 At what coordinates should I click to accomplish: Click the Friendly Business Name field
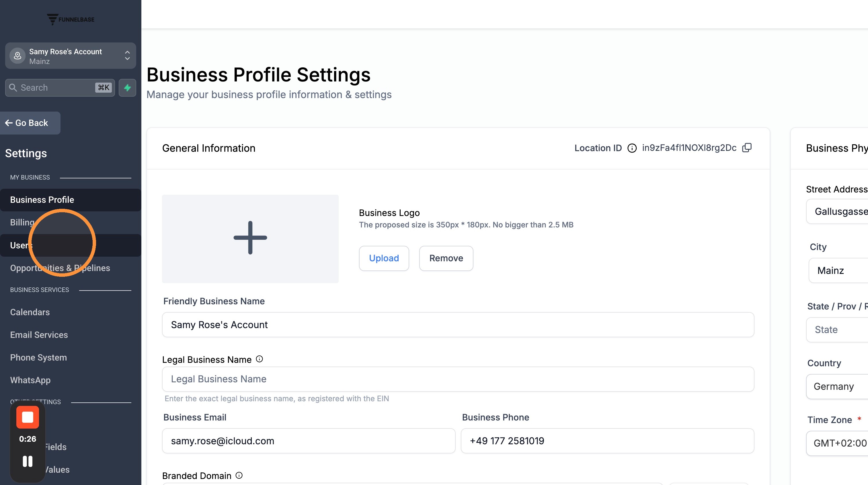pyautogui.click(x=458, y=325)
